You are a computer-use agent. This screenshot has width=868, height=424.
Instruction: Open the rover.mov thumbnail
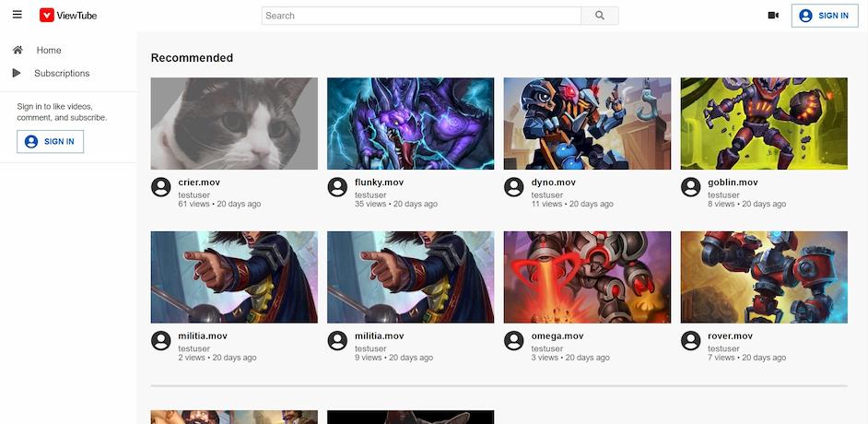tap(764, 277)
